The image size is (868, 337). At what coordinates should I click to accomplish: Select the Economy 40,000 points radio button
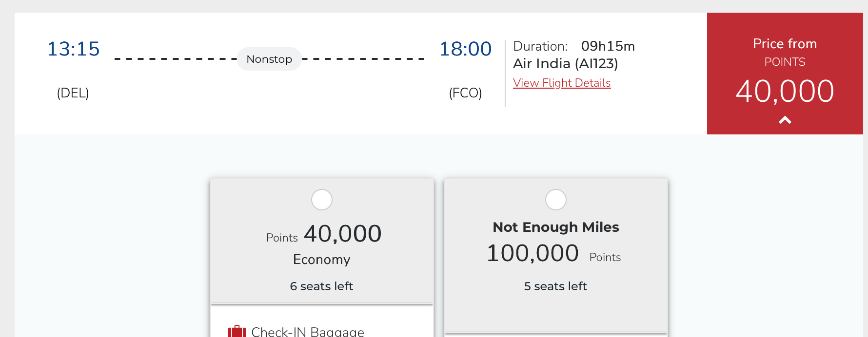click(x=322, y=200)
